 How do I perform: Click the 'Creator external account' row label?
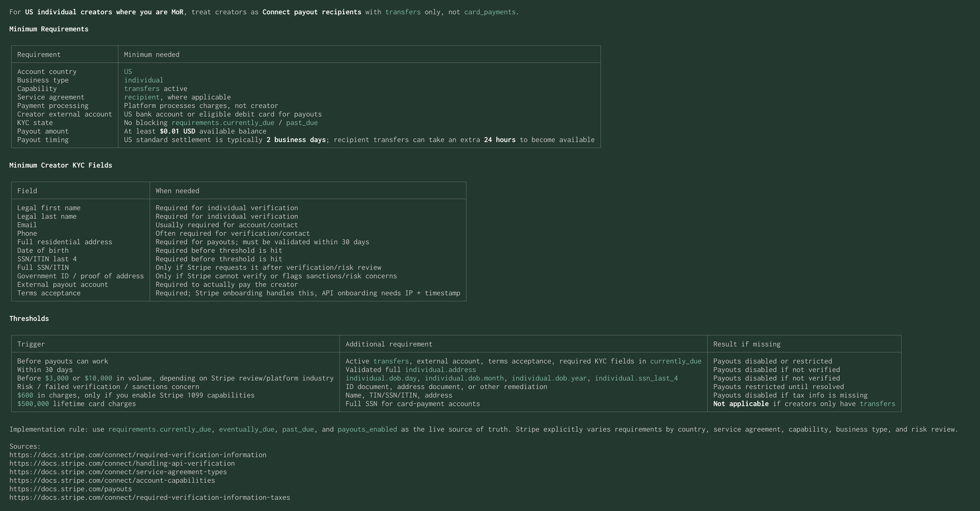[x=64, y=114]
